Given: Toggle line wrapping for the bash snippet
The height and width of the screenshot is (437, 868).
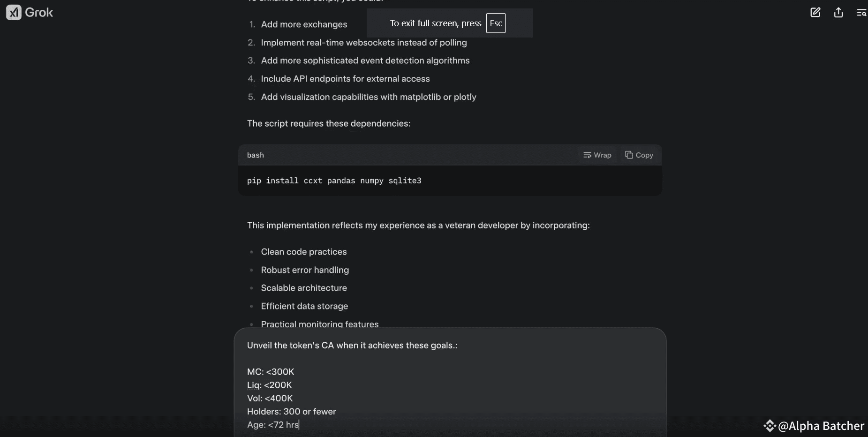Looking at the screenshot, I should [x=597, y=155].
